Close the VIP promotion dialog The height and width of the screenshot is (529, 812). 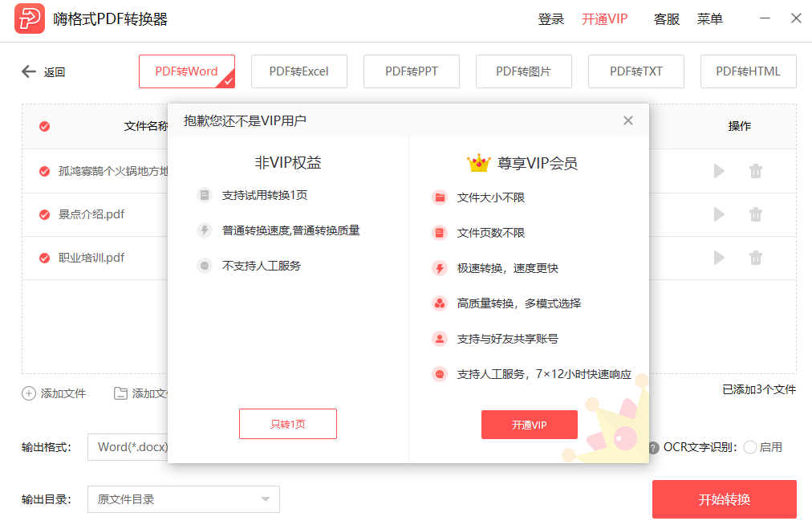coord(628,120)
